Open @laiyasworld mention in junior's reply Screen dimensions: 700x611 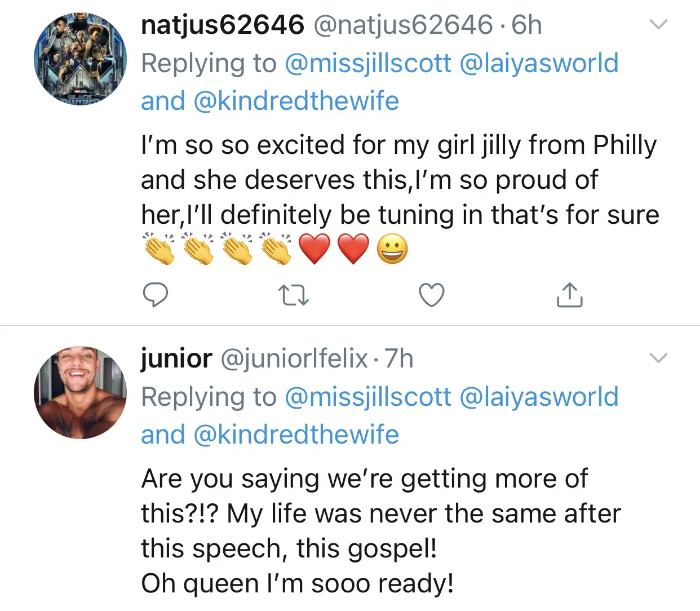(x=539, y=397)
